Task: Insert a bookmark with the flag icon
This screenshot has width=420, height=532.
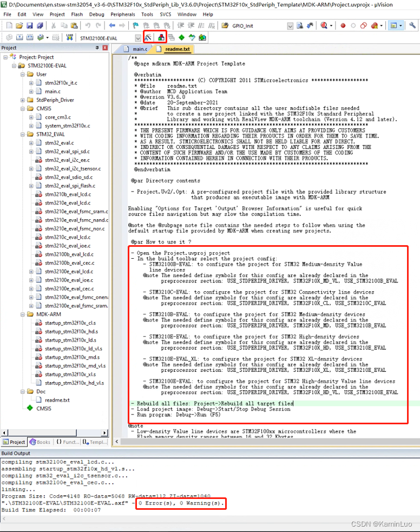Action: point(136,25)
